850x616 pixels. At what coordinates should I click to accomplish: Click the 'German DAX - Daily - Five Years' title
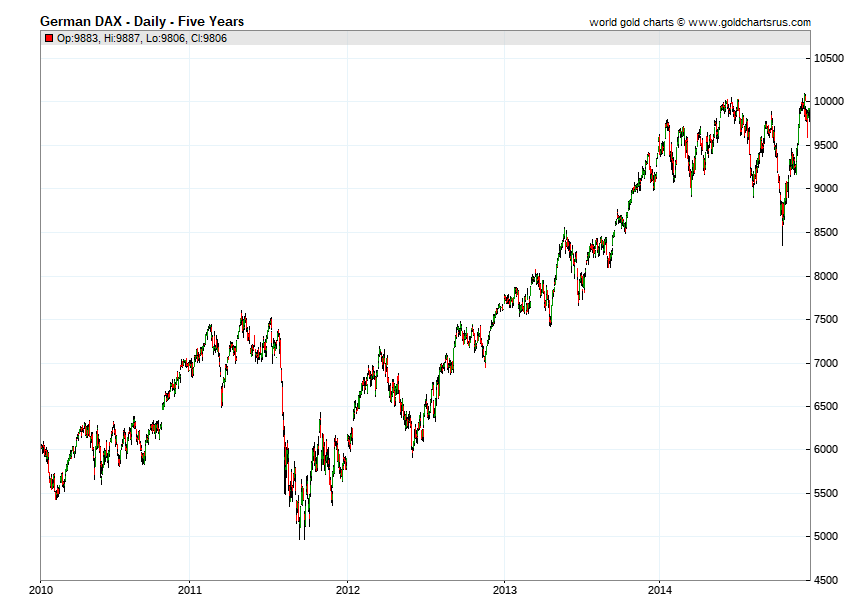click(142, 22)
